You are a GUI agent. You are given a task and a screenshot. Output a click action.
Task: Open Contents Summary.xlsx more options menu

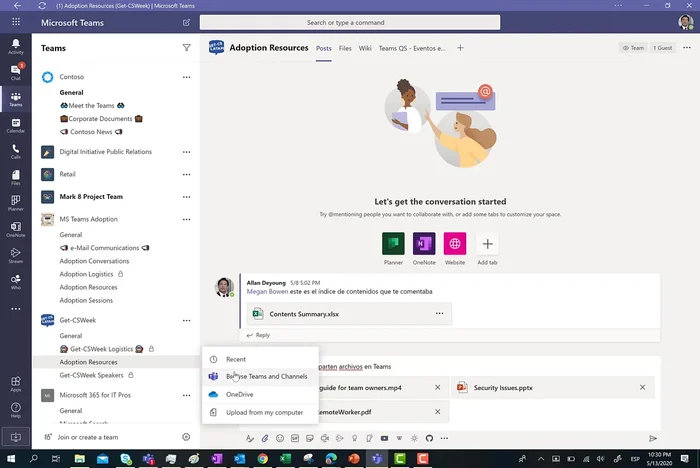(438, 314)
